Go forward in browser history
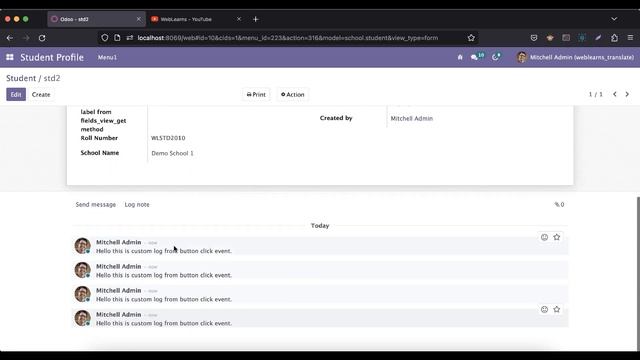This screenshot has width=640, height=360. 26,38
